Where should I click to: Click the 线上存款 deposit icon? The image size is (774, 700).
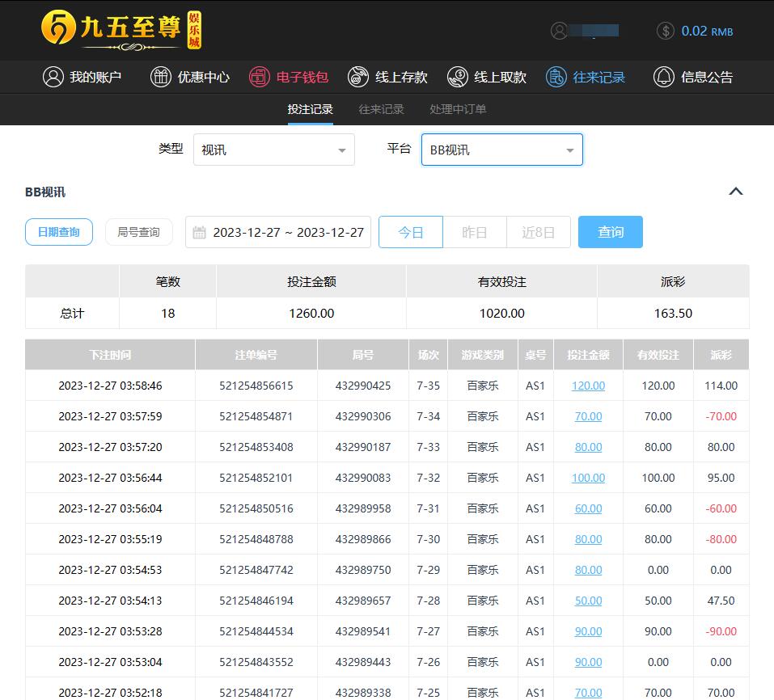358,77
